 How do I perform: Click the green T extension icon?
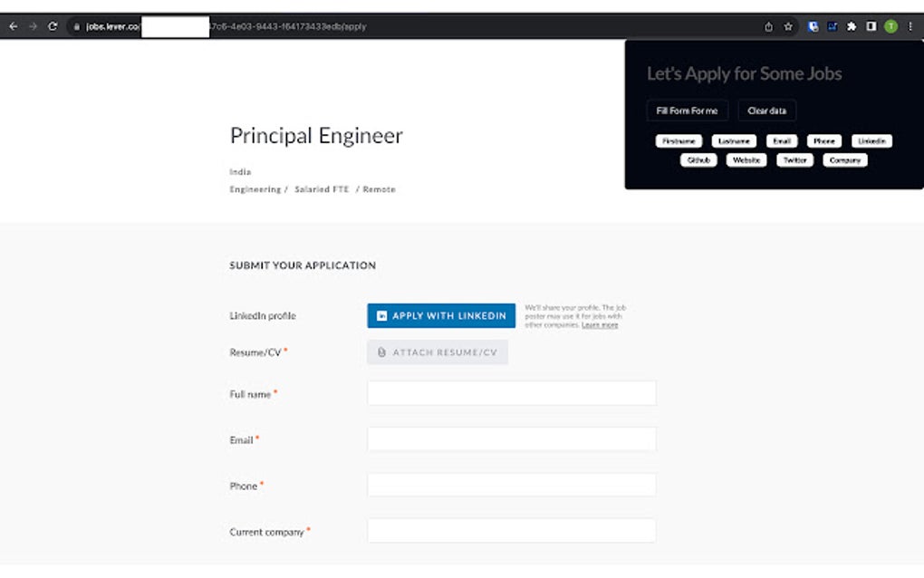889,26
